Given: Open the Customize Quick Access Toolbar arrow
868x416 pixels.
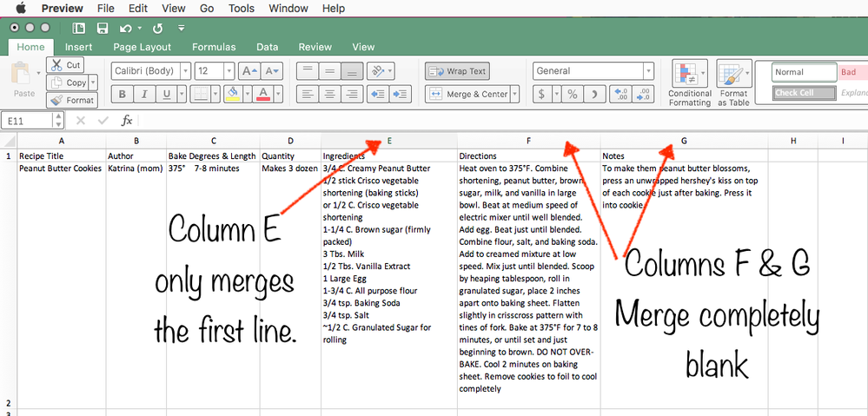Looking at the screenshot, I should coord(182,28).
